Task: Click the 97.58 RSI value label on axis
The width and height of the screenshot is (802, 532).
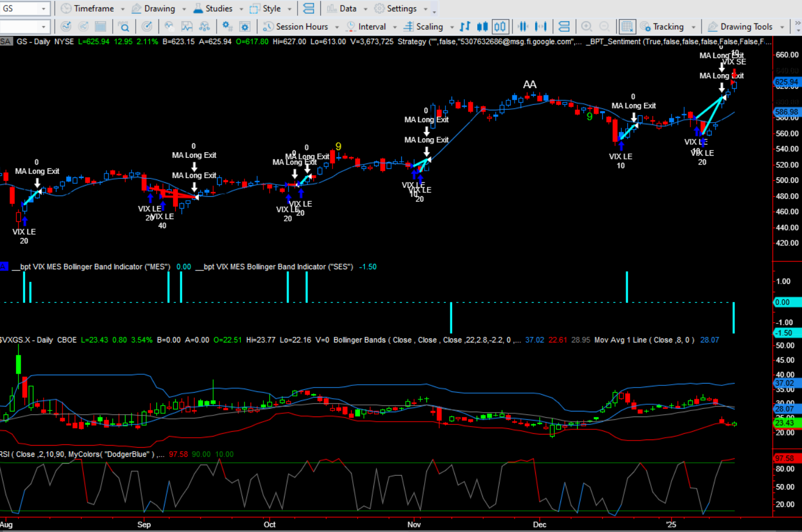Action: coord(787,458)
